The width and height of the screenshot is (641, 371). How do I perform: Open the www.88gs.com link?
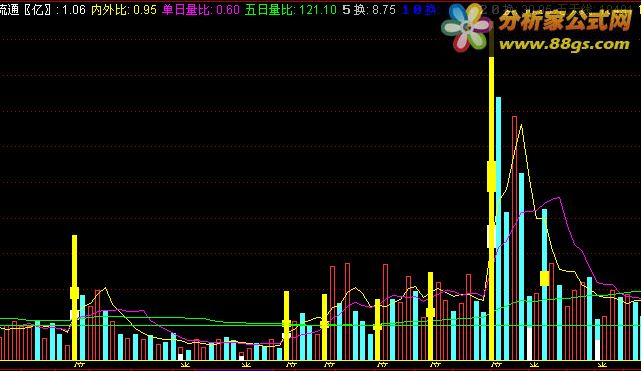564,44
